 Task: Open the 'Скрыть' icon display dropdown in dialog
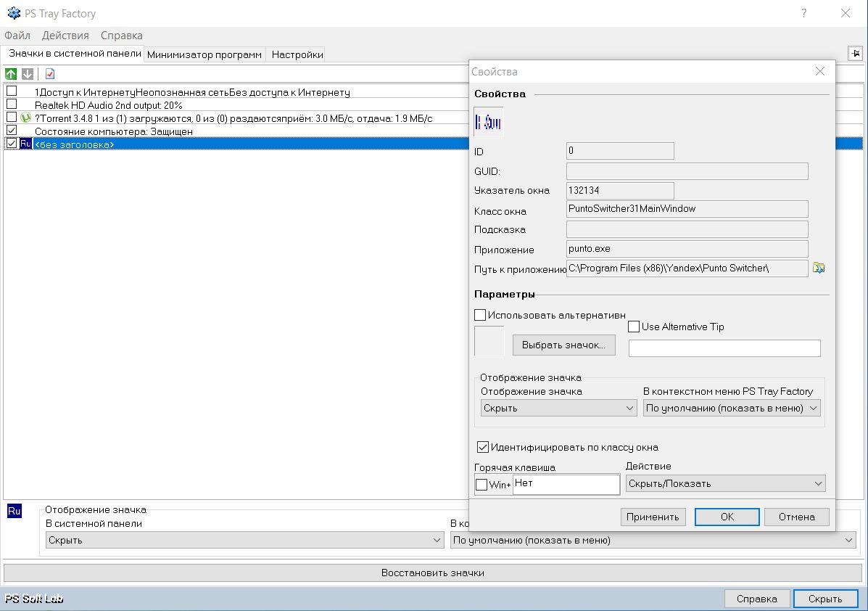coord(558,409)
